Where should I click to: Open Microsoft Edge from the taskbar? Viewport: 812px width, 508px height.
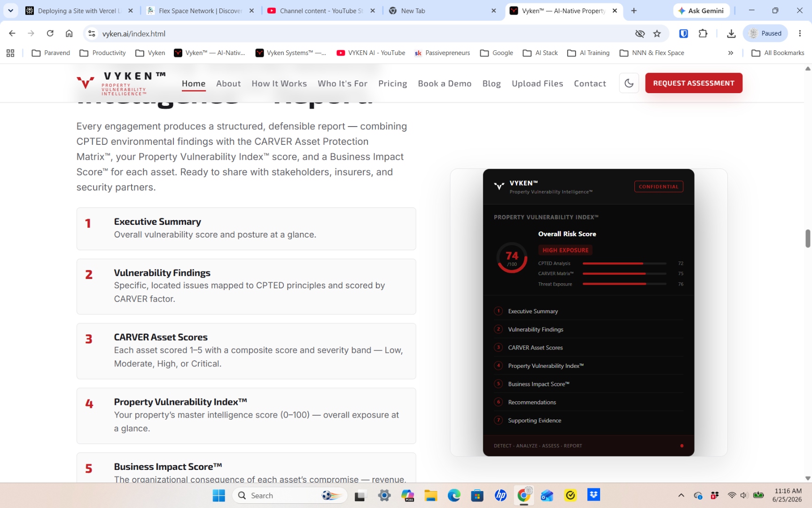454,495
